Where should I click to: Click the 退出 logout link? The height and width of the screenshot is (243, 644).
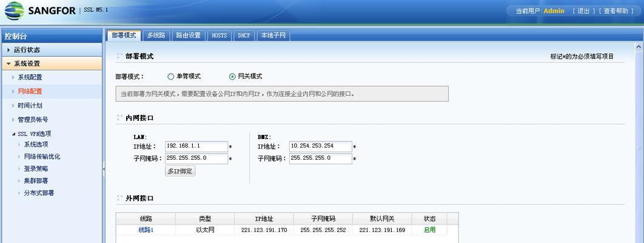[583, 11]
